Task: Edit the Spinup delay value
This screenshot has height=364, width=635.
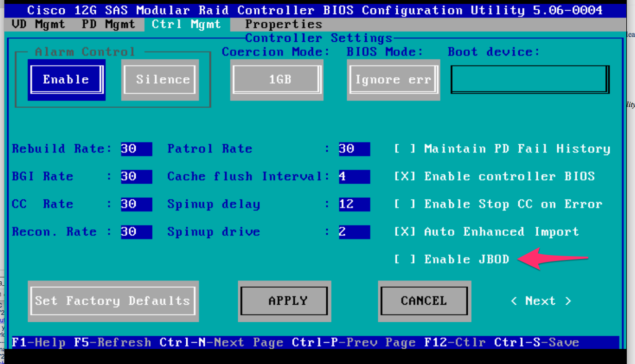Action: tap(354, 204)
